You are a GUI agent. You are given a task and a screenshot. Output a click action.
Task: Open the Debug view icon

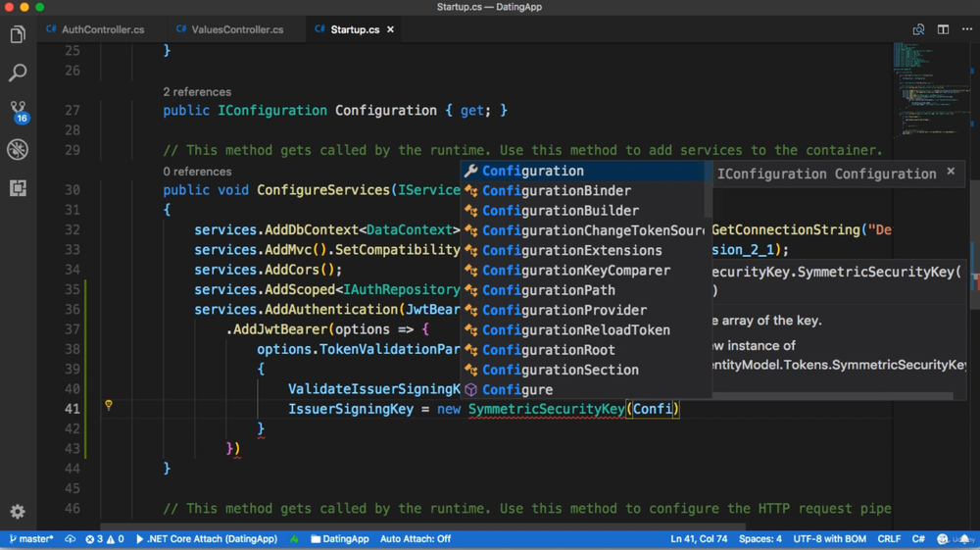coord(18,150)
